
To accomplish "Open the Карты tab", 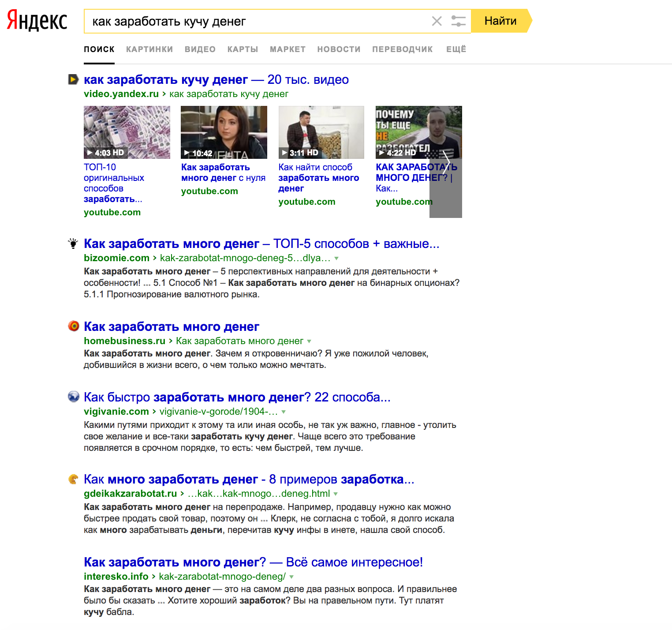I will tap(243, 49).
